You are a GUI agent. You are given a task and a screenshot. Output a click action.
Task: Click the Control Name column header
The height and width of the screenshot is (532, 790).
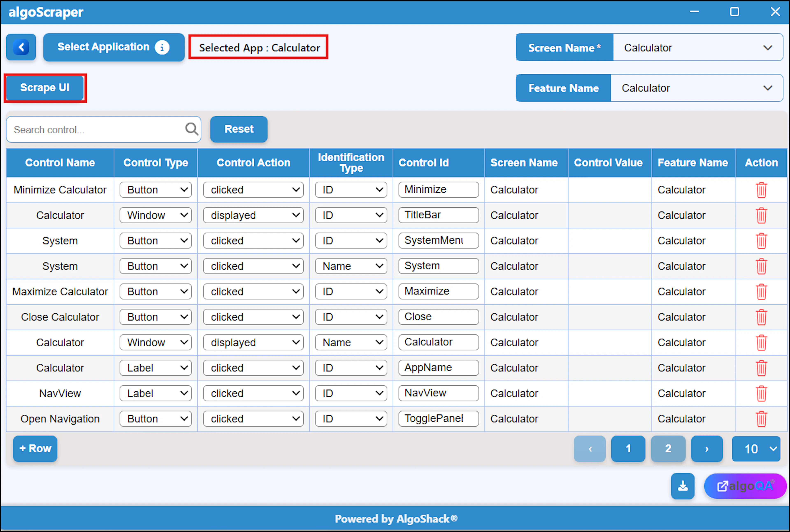(x=60, y=163)
